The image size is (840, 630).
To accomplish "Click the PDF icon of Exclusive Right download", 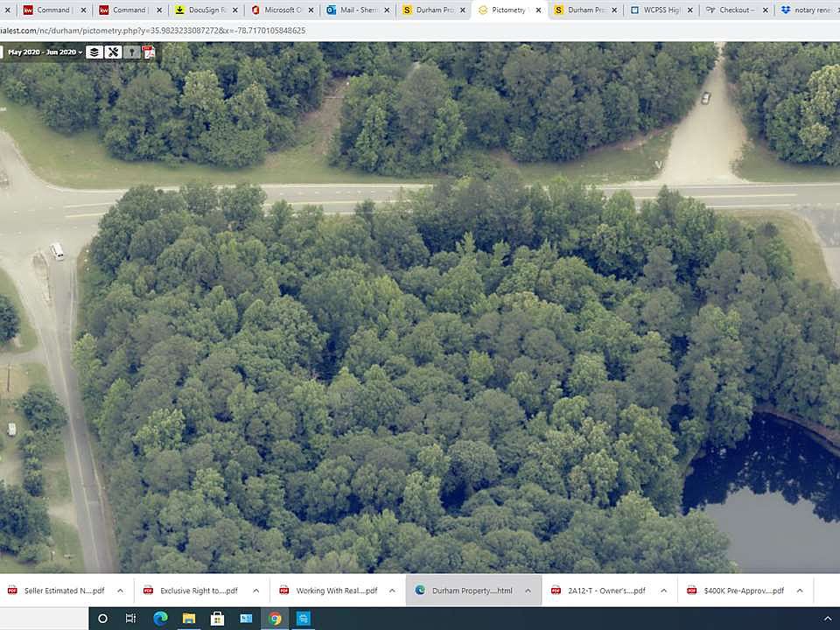I will click(x=148, y=591).
